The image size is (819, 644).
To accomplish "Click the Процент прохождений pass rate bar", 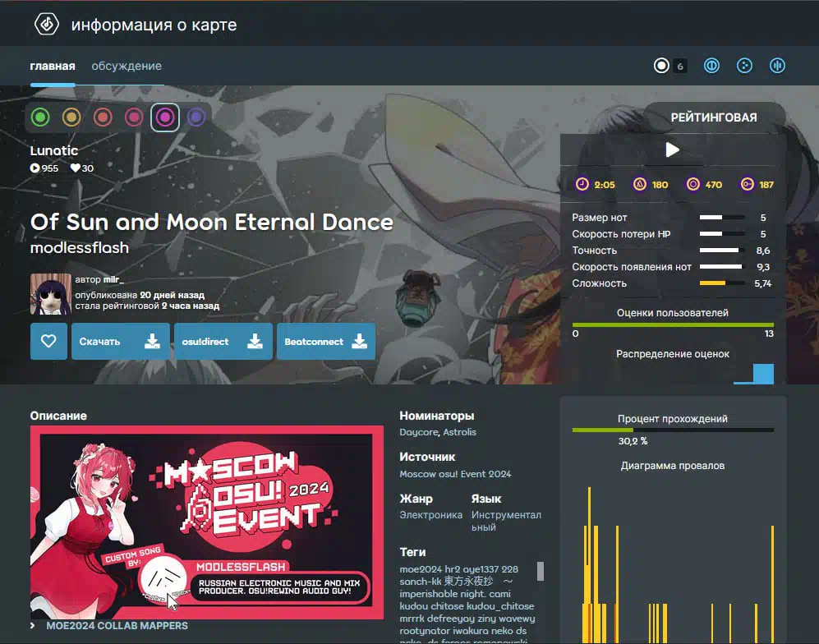I will click(673, 430).
